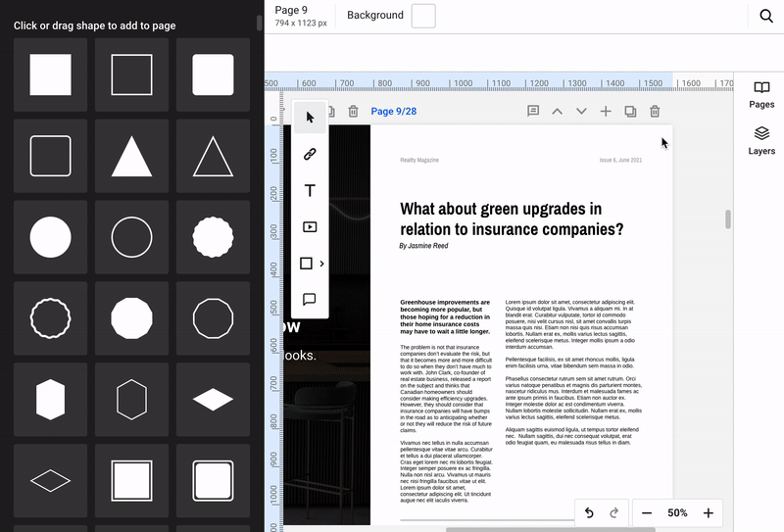The image size is (784, 532).
Task: Select the Text tool
Action: click(x=310, y=190)
